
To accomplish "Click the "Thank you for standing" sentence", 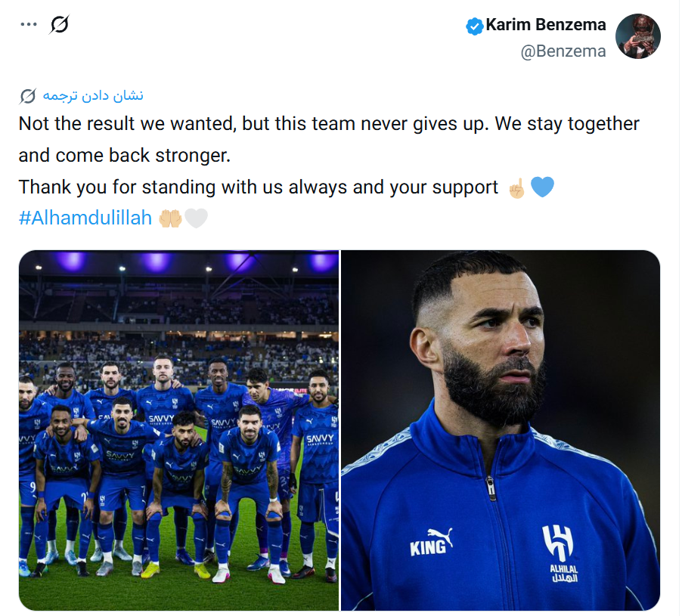I will pyautogui.click(x=257, y=187).
